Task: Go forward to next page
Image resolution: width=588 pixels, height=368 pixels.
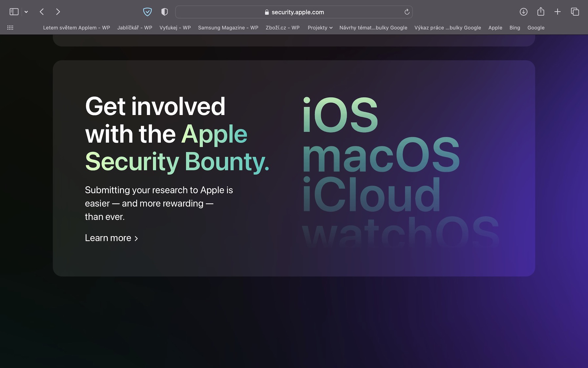Action: coord(58,12)
